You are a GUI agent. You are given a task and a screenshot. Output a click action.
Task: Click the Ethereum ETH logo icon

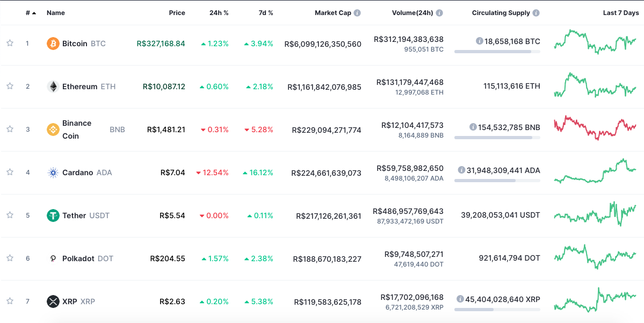point(52,86)
